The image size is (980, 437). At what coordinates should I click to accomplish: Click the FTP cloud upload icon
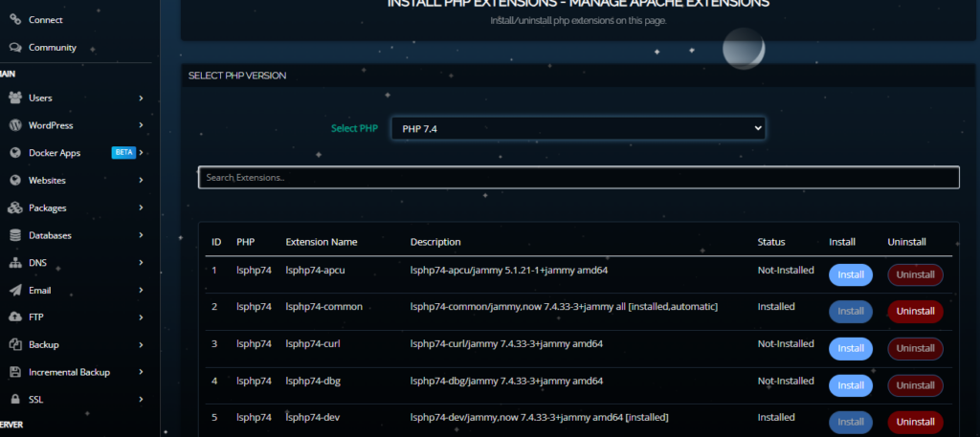15,317
